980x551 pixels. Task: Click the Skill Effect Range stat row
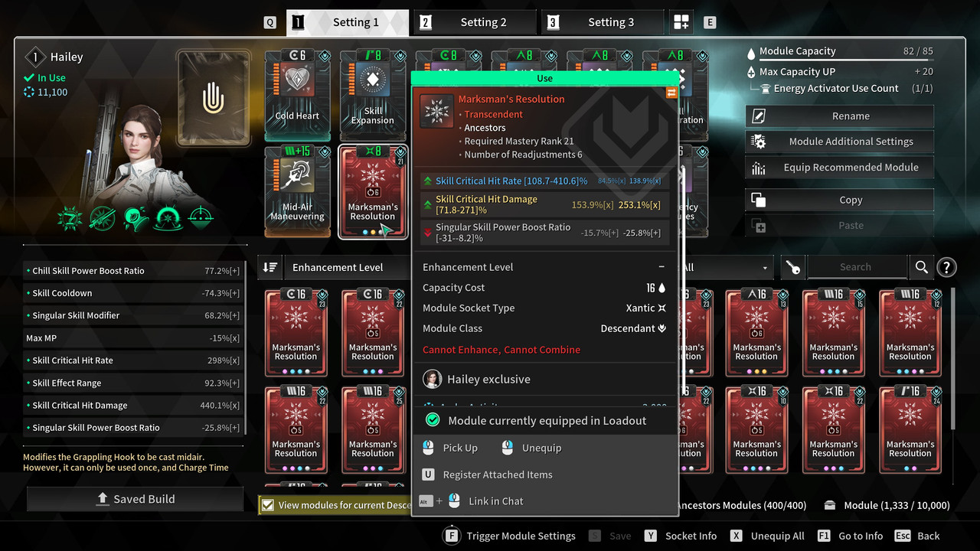pos(134,383)
